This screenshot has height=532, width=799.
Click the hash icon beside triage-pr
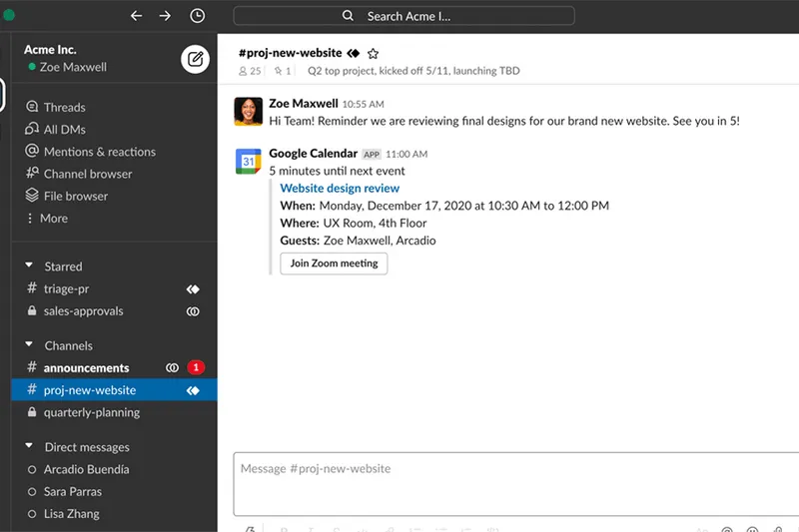[x=32, y=288]
